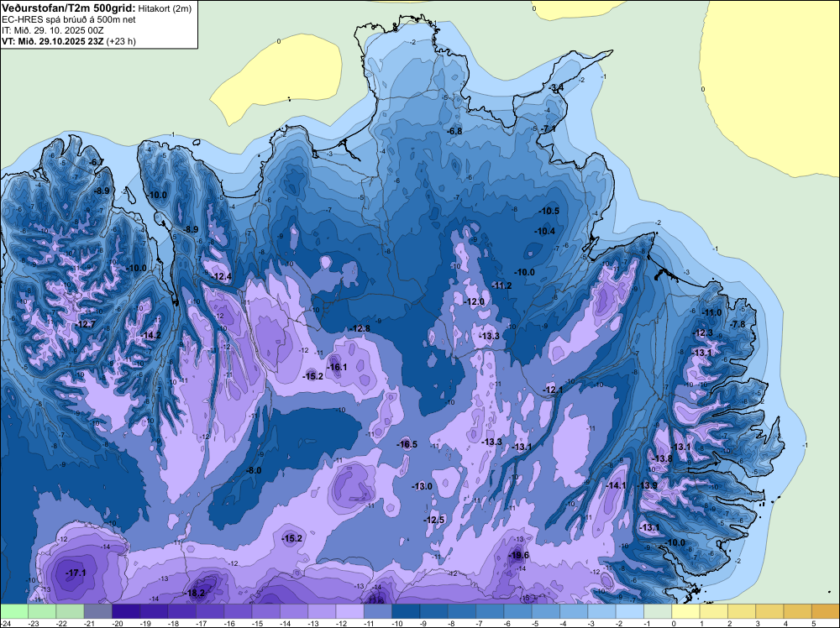Click the dark blue legend swatch labeled -10
Screen dimensions: 840x628
pyautogui.click(x=406, y=611)
